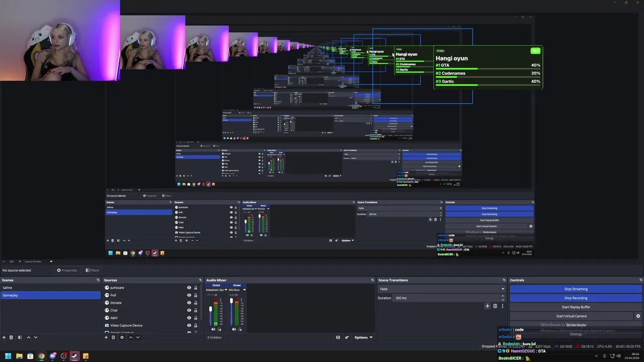Screen dimensions: 644x362
Task: Add a new source with plus icon
Action: pos(106,337)
